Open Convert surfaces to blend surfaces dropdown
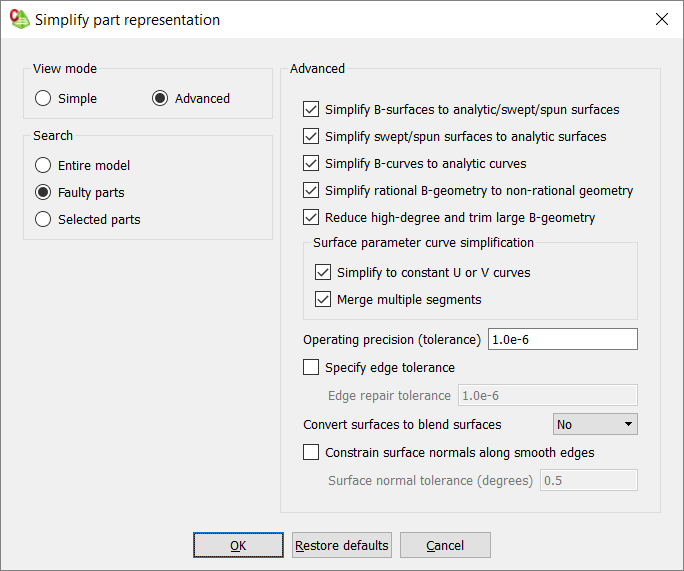The height and width of the screenshot is (571, 684). pyautogui.click(x=595, y=424)
